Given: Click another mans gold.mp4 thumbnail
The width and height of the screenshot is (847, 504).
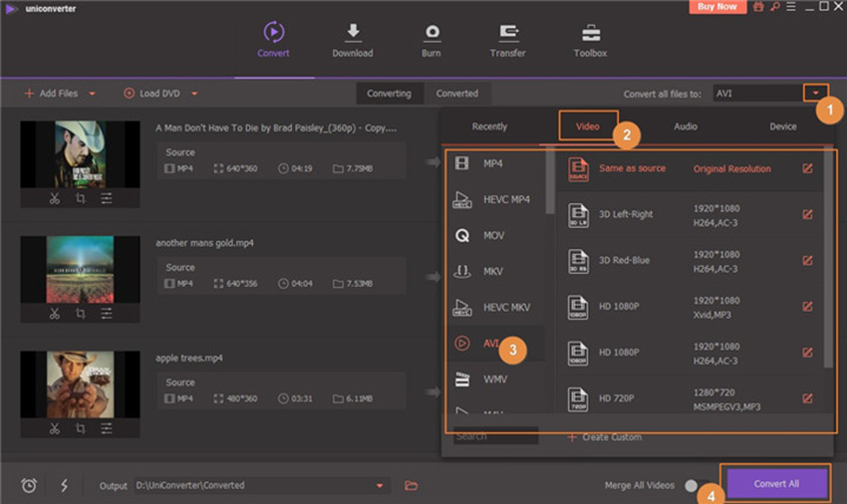Looking at the screenshot, I should (x=80, y=270).
